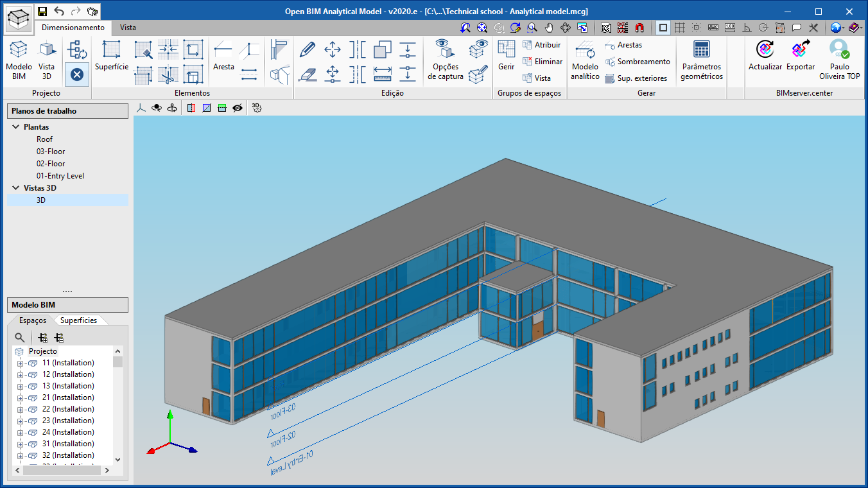Open Parâmetros geométricos
Image resolution: width=868 pixels, height=488 pixels.
702,58
